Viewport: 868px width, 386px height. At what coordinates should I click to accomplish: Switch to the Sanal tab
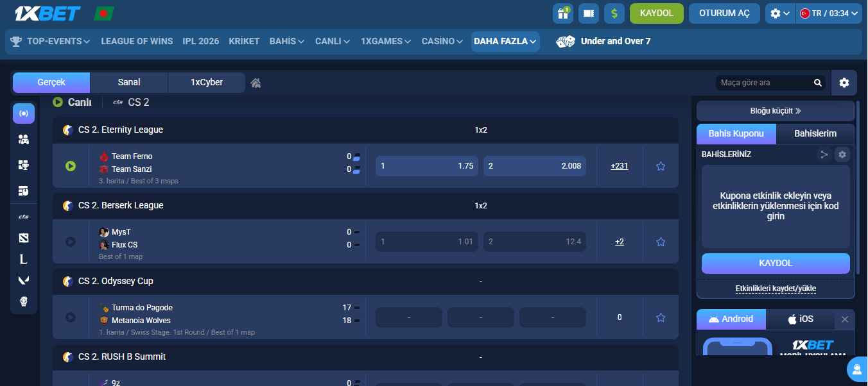point(129,83)
